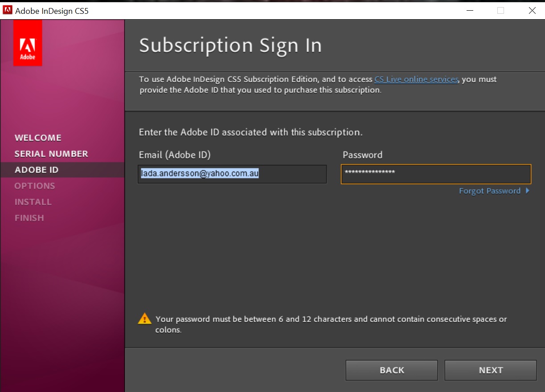Open the CS Live online services link

[x=416, y=79]
